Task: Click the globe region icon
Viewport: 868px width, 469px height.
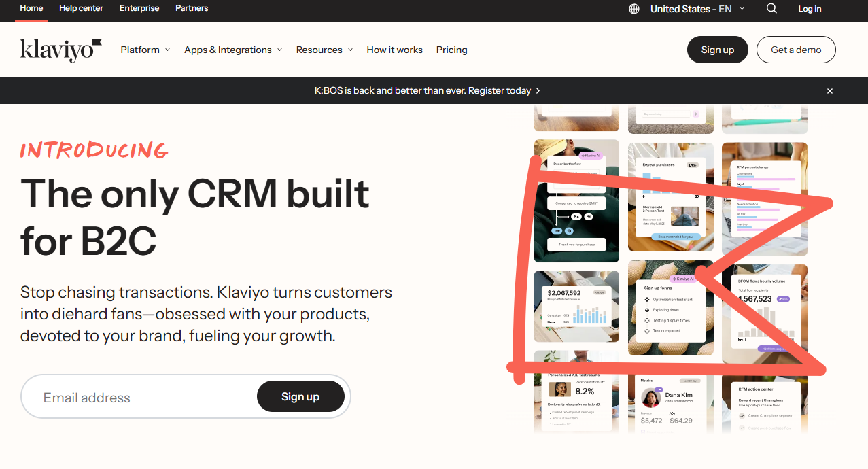Action: point(634,9)
